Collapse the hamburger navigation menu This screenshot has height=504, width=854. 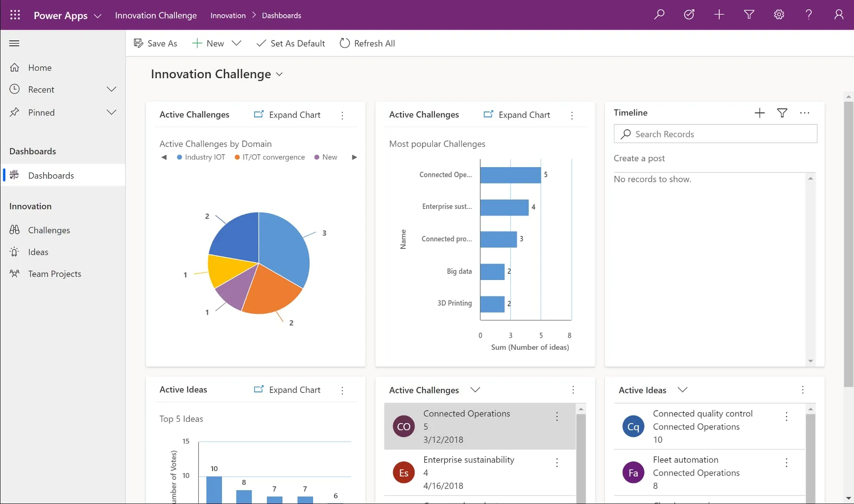tap(14, 43)
